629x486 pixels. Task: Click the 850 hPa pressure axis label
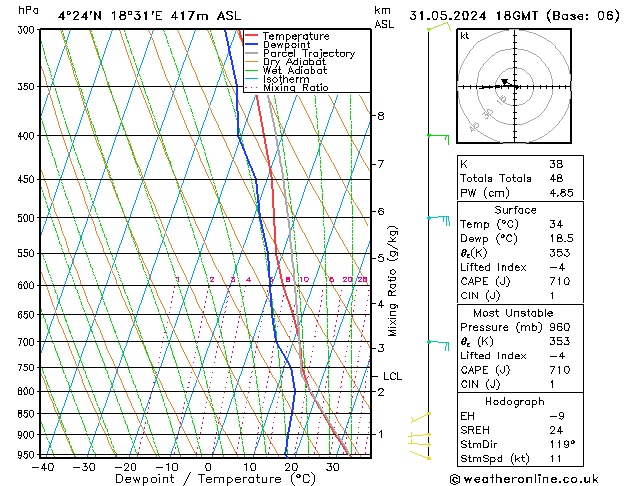[27, 414]
